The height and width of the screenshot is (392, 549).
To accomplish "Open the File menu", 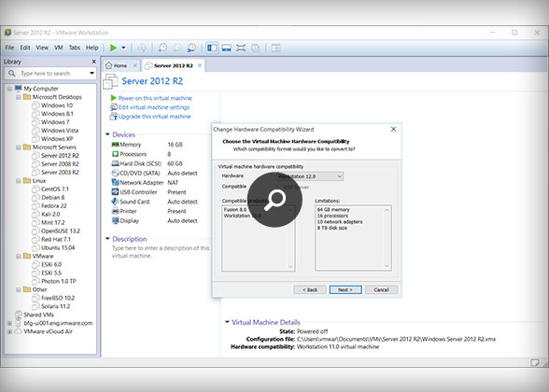I will (x=9, y=48).
